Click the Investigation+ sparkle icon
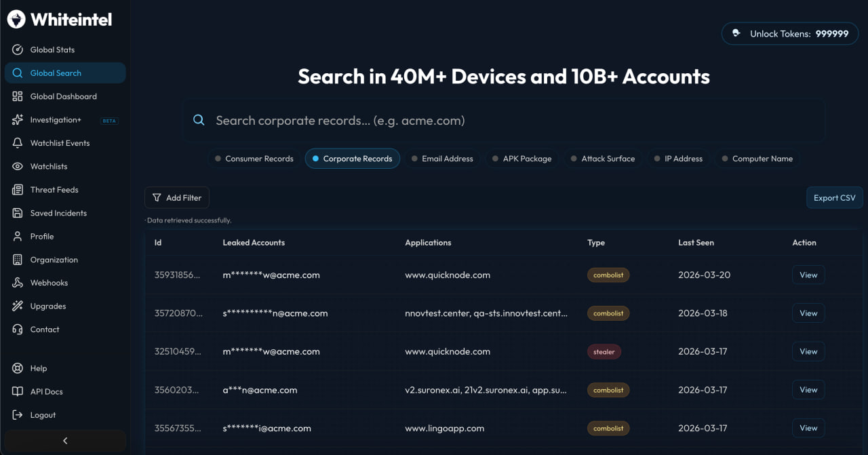The image size is (868, 455). 18,120
